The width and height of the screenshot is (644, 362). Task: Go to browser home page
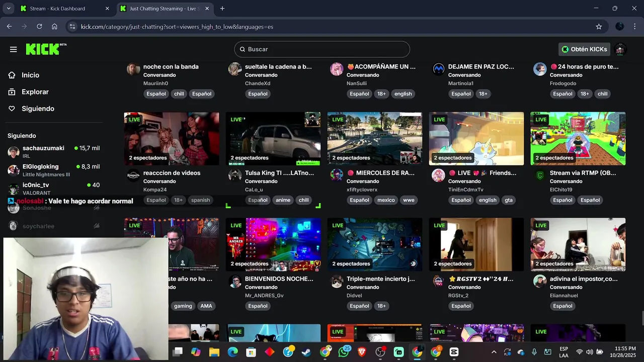click(x=54, y=27)
